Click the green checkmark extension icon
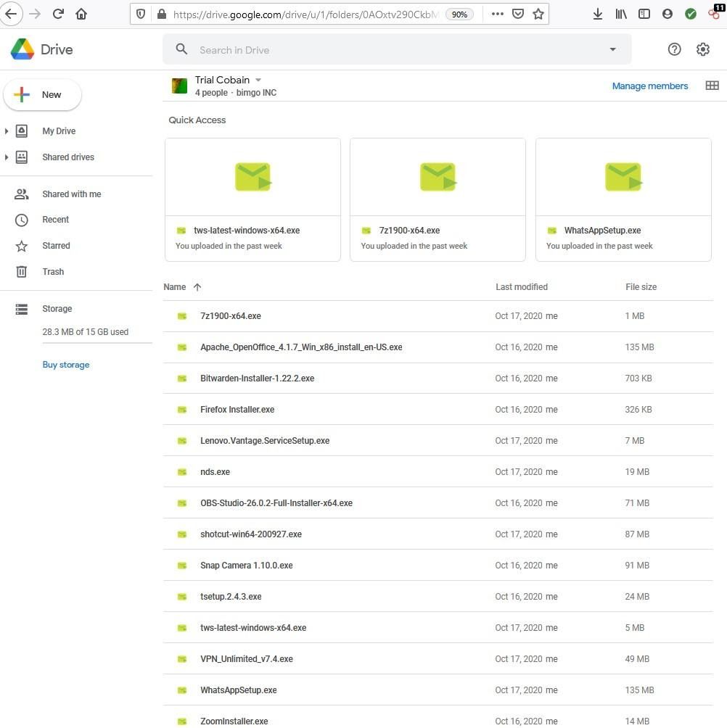Screen dimensions: 727x728 click(x=691, y=14)
